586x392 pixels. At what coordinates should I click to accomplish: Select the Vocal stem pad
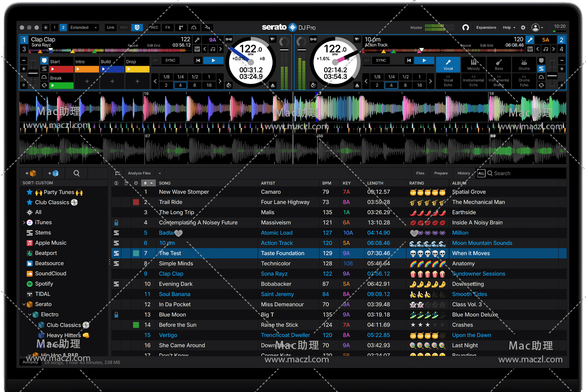click(x=448, y=64)
